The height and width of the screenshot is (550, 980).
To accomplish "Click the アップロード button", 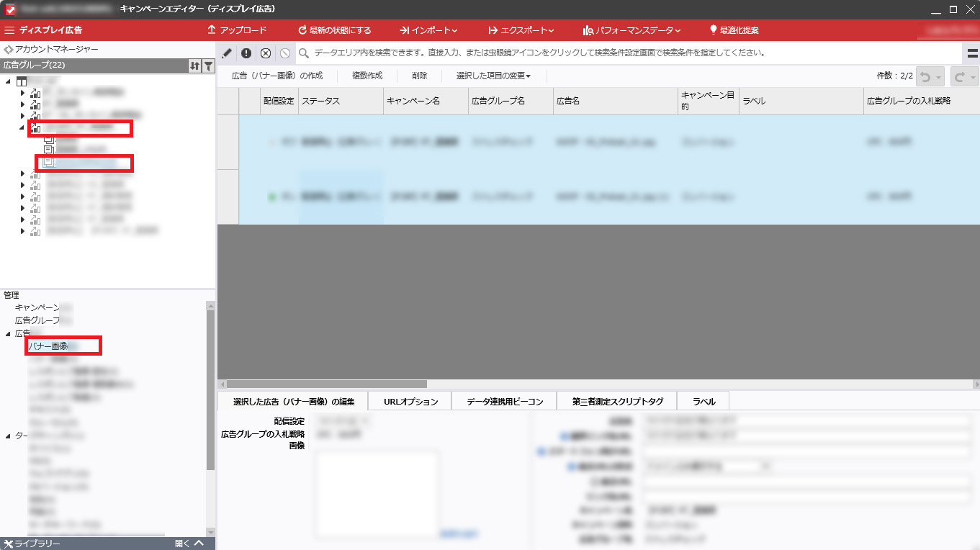I will [x=236, y=30].
